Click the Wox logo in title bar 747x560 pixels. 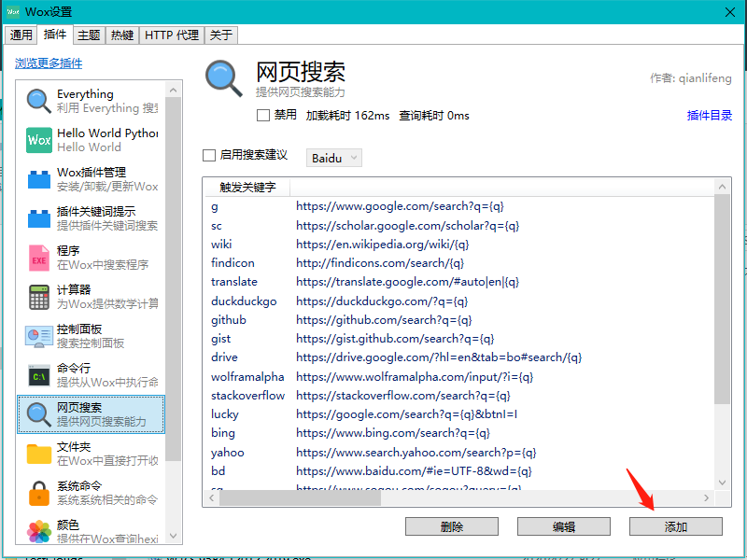click(x=13, y=11)
